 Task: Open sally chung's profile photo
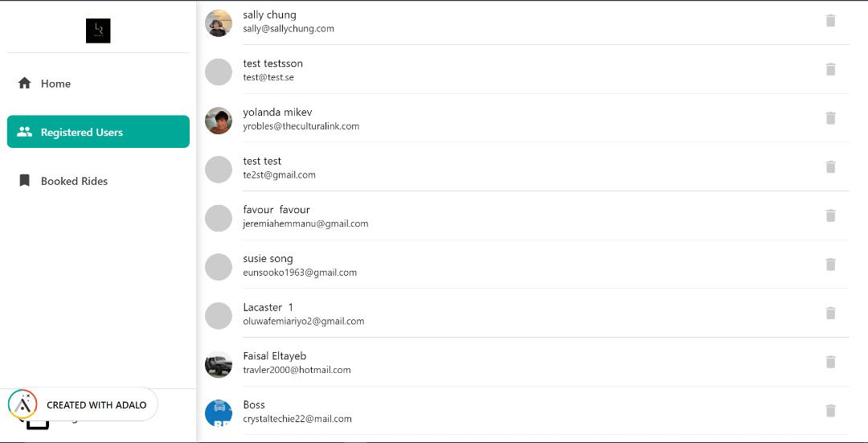[x=219, y=23]
